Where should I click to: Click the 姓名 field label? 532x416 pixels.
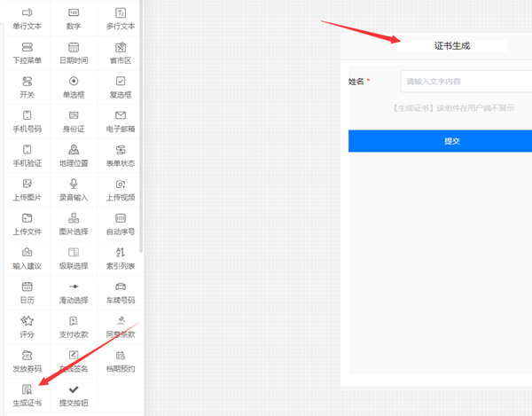[356, 82]
